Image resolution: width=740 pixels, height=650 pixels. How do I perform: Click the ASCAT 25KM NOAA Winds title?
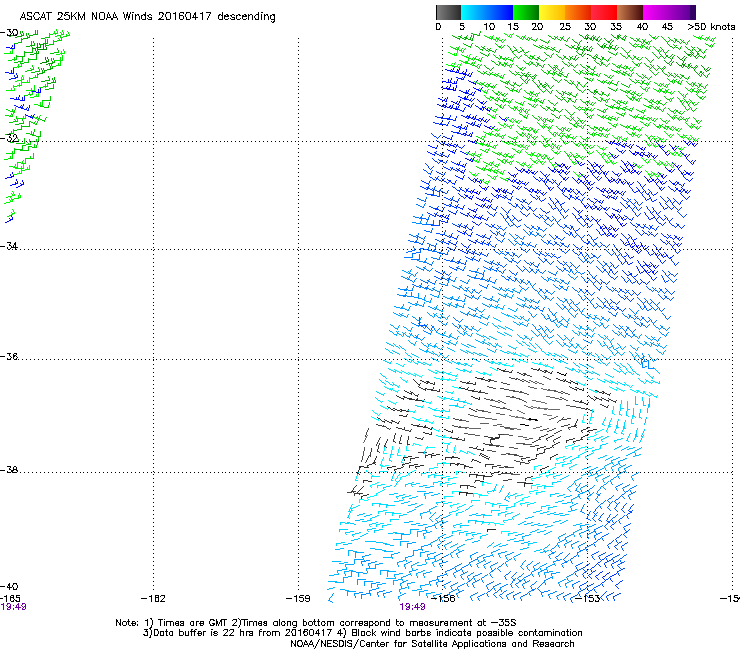tap(147, 17)
